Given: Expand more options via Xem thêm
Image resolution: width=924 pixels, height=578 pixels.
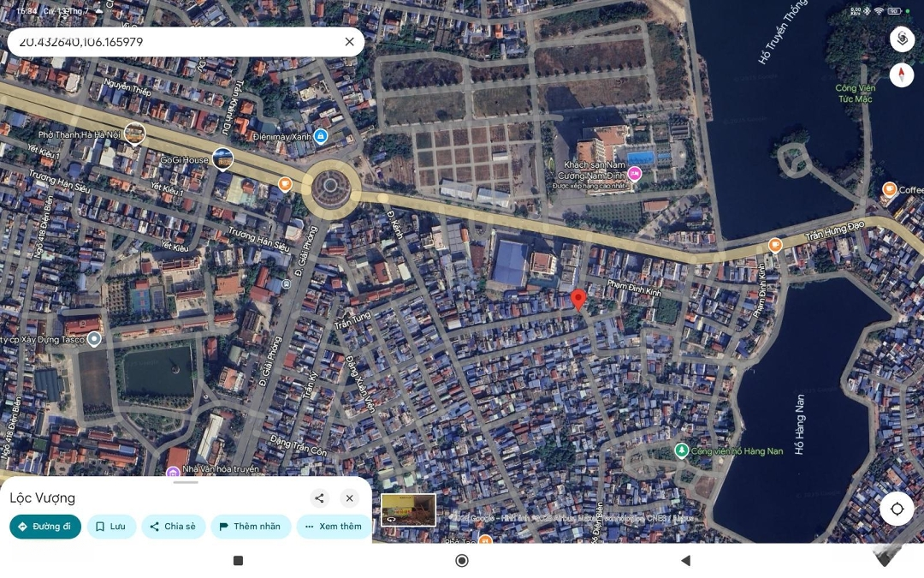Looking at the screenshot, I should point(334,527).
